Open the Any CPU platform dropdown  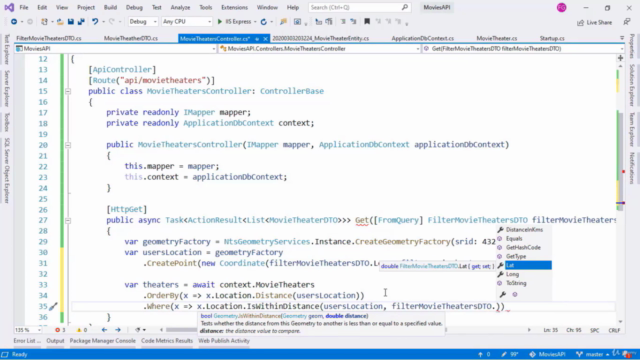tap(187, 22)
